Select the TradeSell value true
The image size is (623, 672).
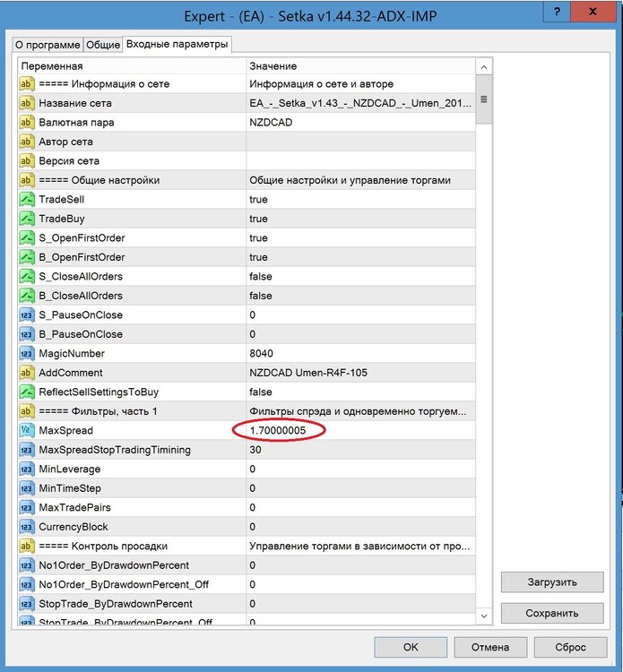pos(258,200)
